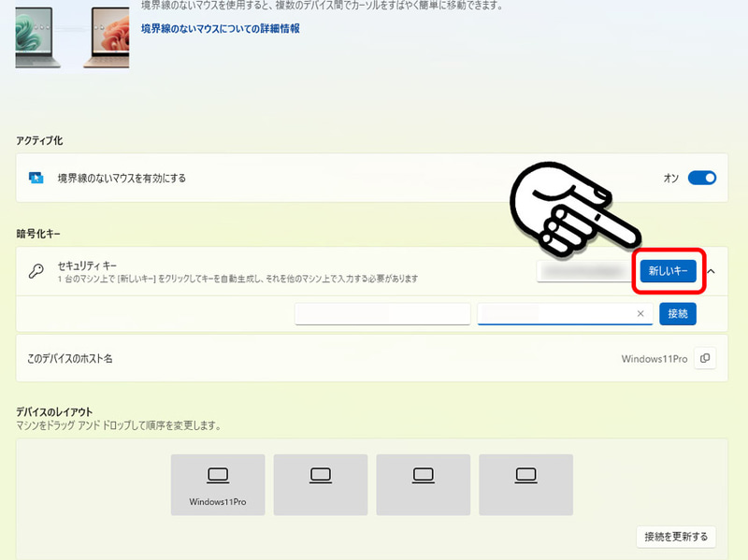Click the Windows11Pro hostname text
Screen dimensions: 748x560
click(654, 358)
